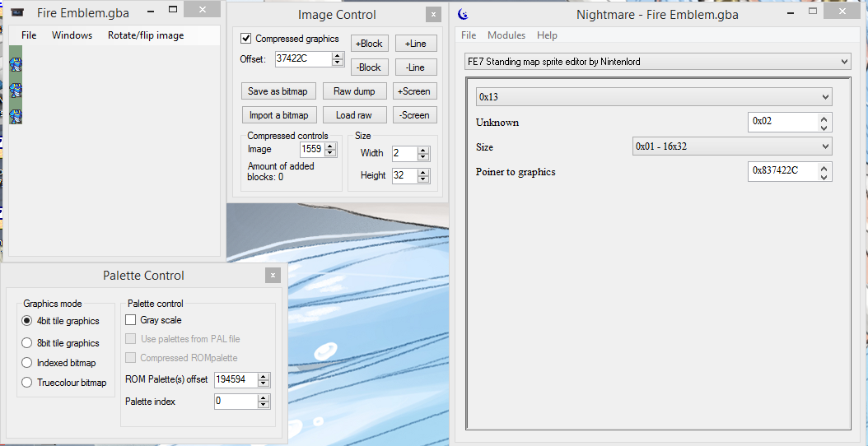This screenshot has width=868, height=446.
Task: Decrease the Offset value in Image Control
Action: tap(338, 62)
